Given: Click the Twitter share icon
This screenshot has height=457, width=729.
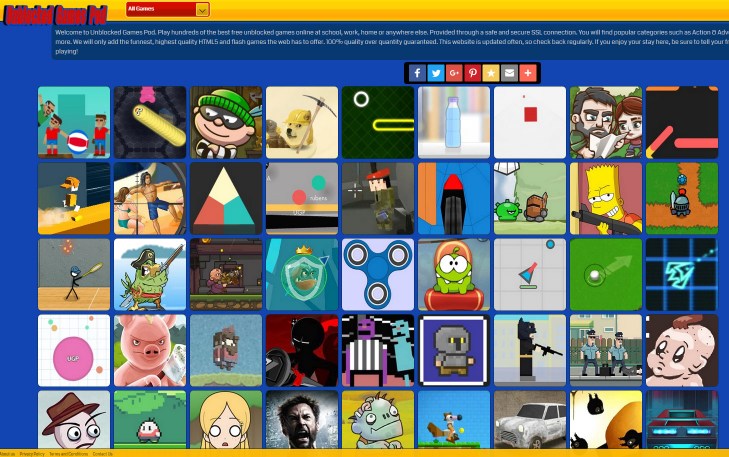Looking at the screenshot, I should 436,73.
